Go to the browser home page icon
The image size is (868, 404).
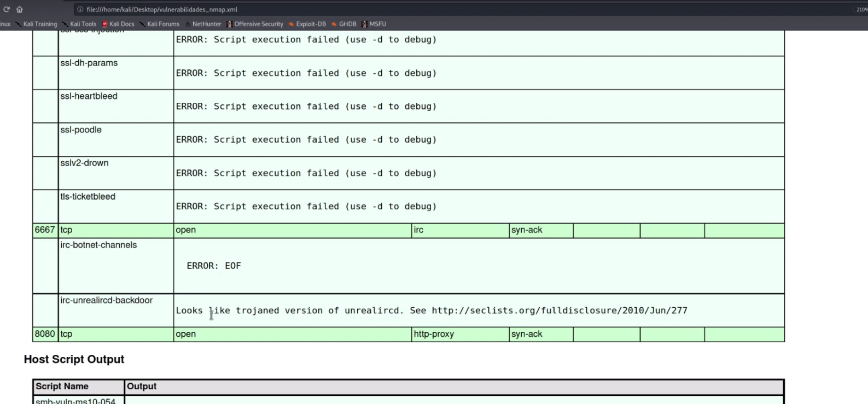(x=20, y=9)
